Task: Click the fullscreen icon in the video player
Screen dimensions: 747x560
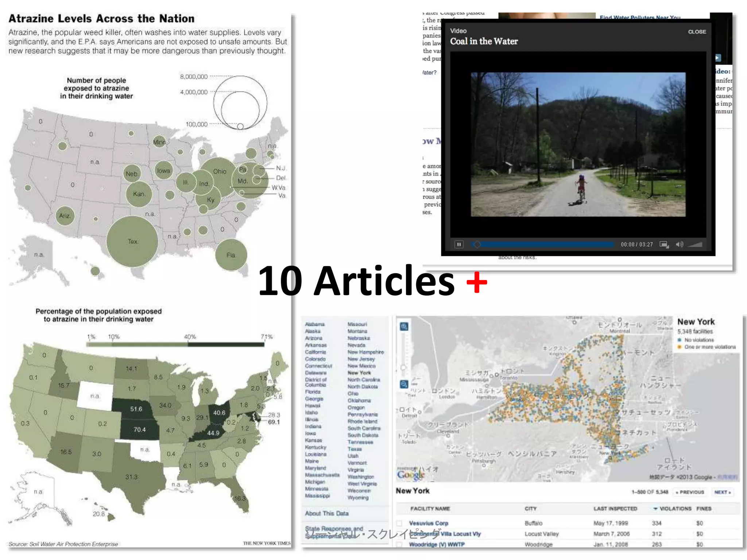Action: click(664, 245)
